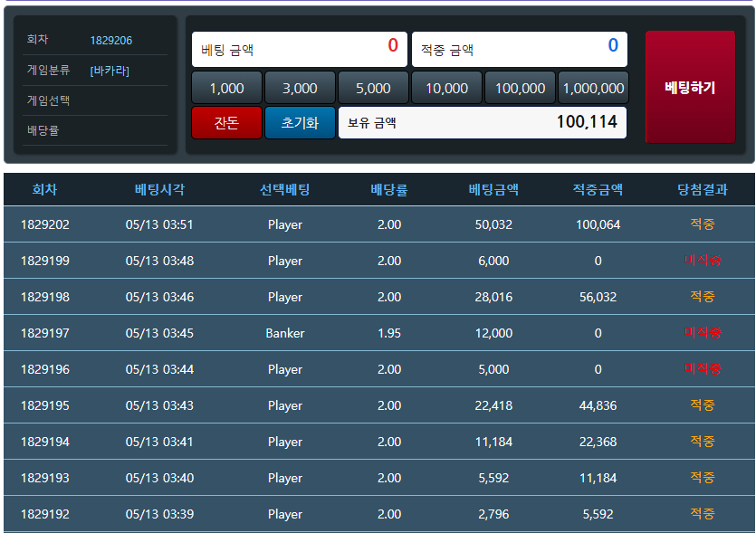756x533 pixels.
Task: Click winning amount 22,368
Action: [x=598, y=442]
